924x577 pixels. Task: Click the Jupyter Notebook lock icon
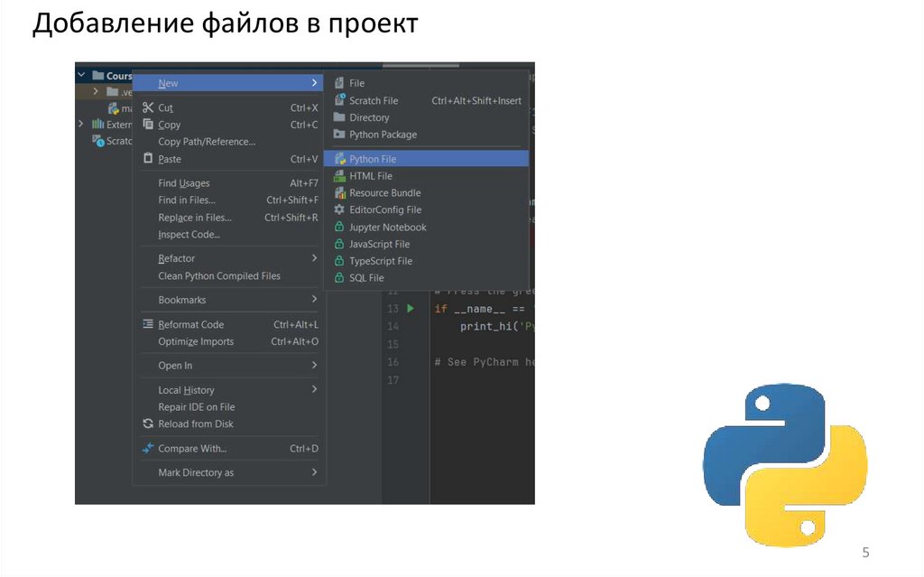click(339, 227)
